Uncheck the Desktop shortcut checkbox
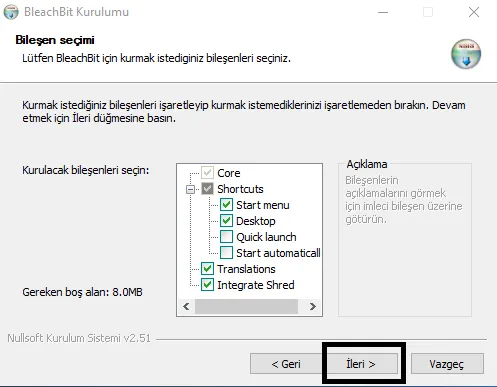 coord(226,221)
